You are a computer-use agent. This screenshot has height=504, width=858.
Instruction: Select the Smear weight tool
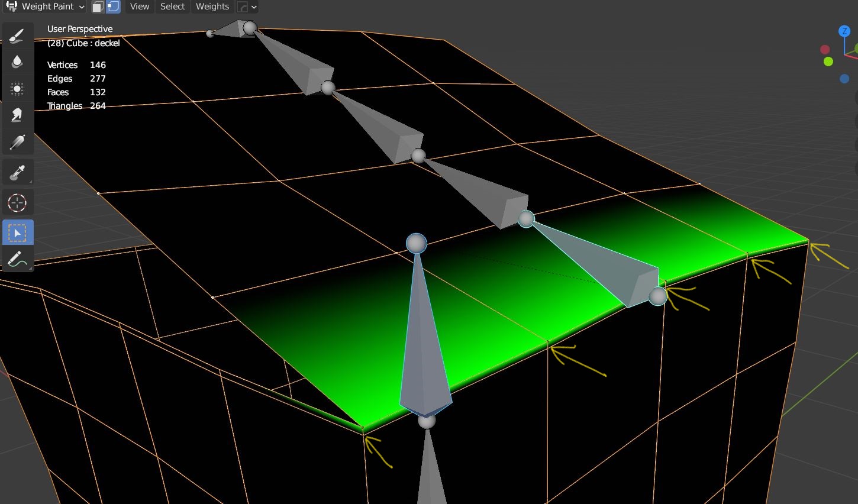coord(17,115)
